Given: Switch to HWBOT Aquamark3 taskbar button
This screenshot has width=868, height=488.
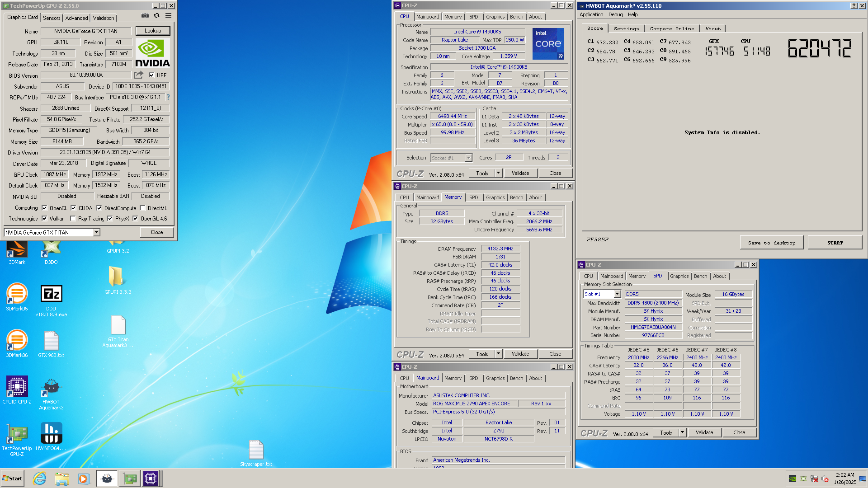Looking at the screenshot, I should 107,479.
